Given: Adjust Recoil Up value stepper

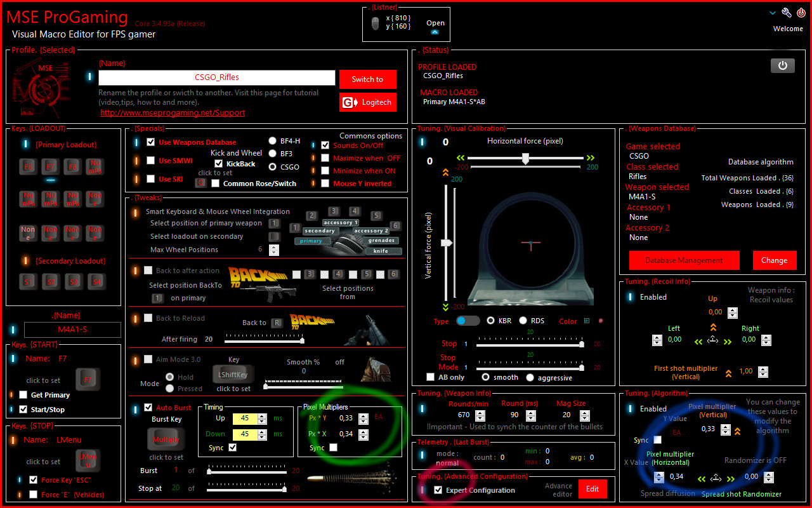Looking at the screenshot, I should [x=733, y=312].
